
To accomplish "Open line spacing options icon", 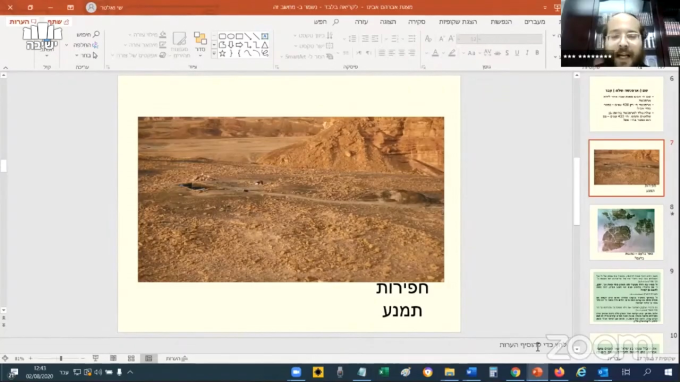I will [353, 39].
